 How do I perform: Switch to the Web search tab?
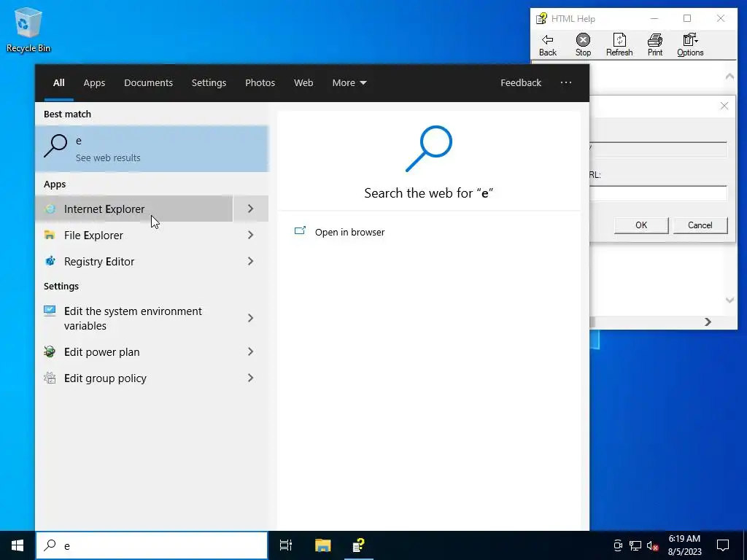point(303,82)
